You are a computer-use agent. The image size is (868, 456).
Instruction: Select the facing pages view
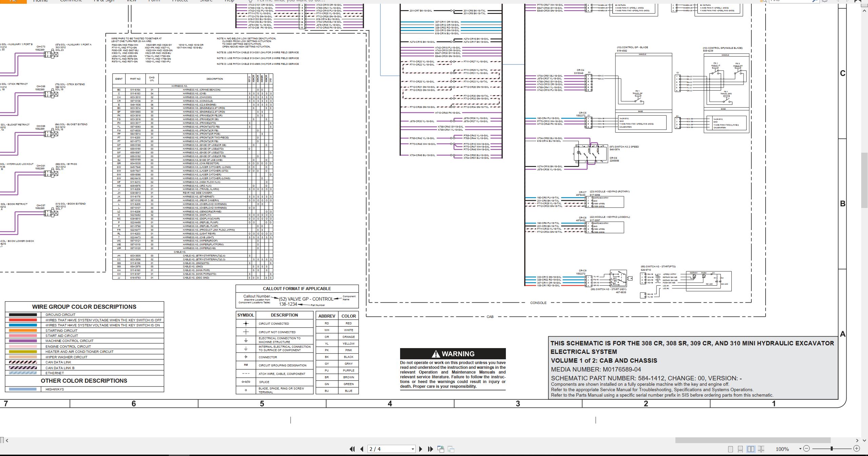(751, 449)
